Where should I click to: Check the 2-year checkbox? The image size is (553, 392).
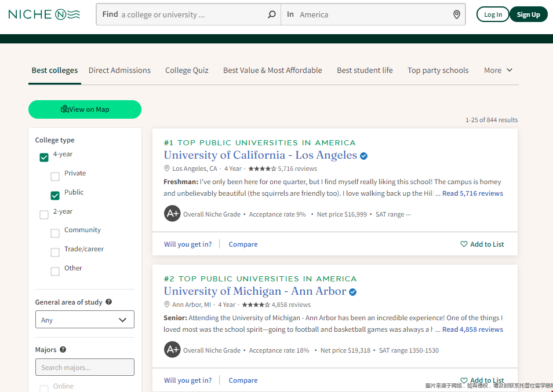tap(44, 215)
